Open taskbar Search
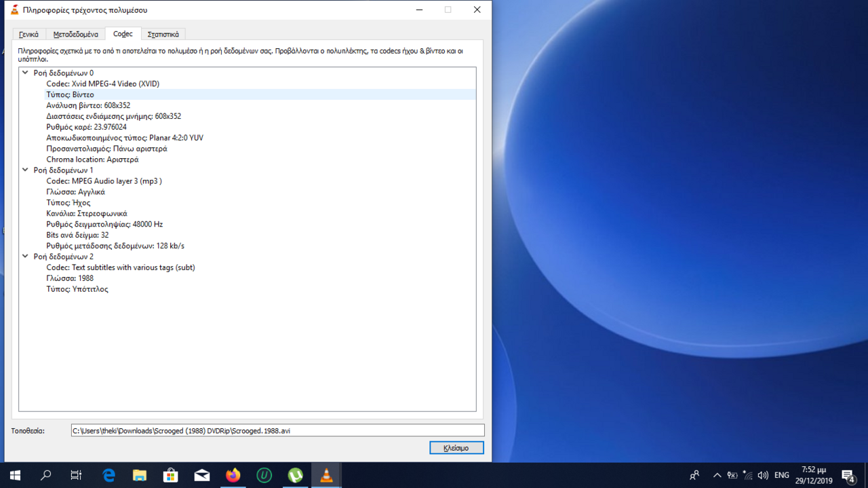 46,475
